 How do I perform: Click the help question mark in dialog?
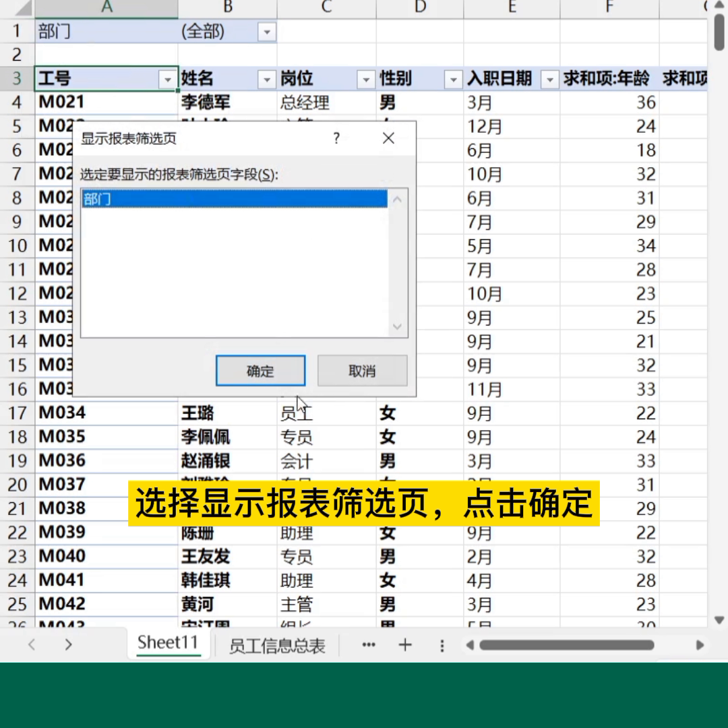336,138
